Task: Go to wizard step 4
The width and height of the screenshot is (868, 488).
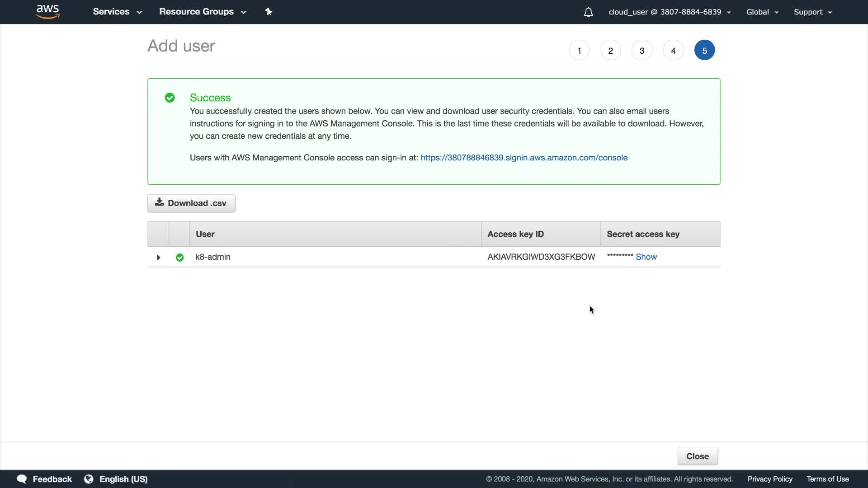Action: 673,51
